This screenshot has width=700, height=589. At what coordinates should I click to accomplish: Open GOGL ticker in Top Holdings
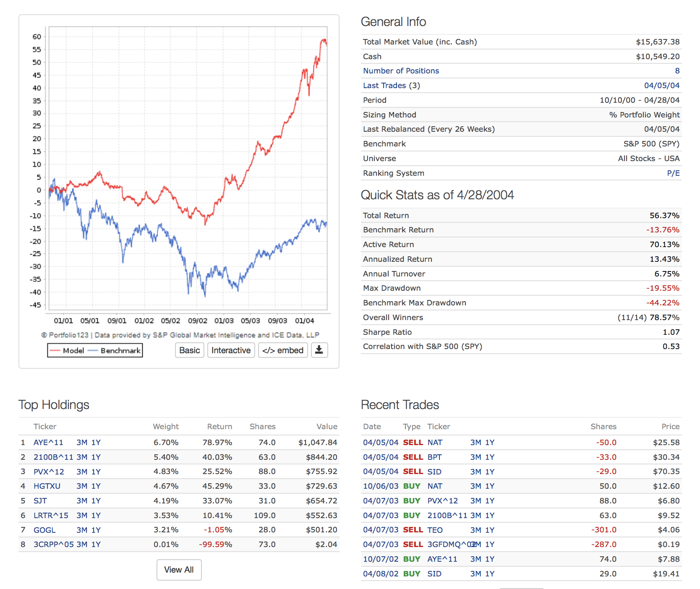coord(44,530)
